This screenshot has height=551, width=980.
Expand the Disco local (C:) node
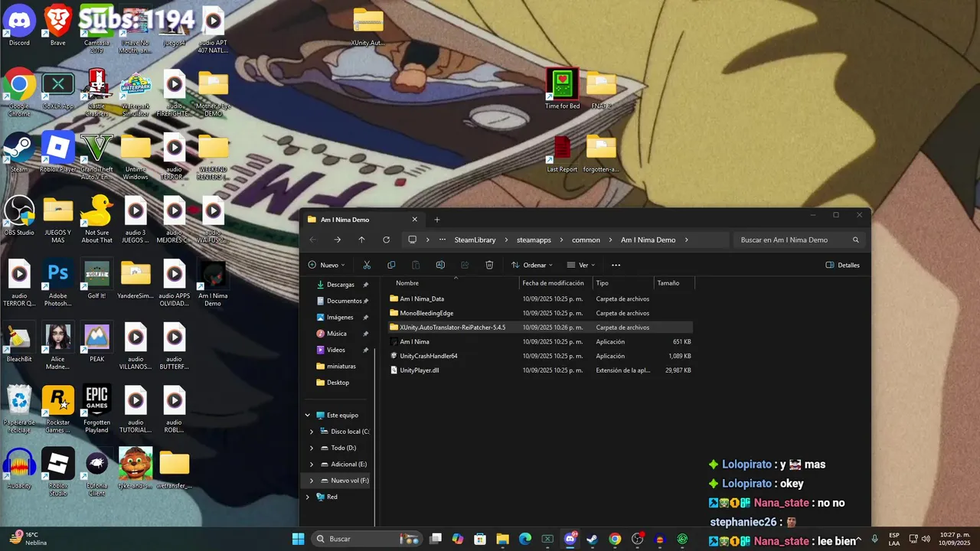click(312, 432)
